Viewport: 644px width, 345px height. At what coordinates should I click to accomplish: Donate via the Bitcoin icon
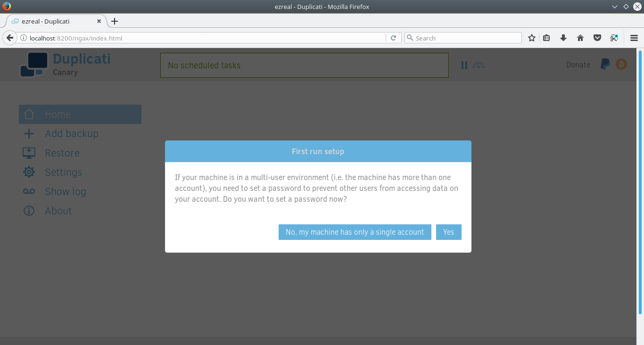(621, 64)
